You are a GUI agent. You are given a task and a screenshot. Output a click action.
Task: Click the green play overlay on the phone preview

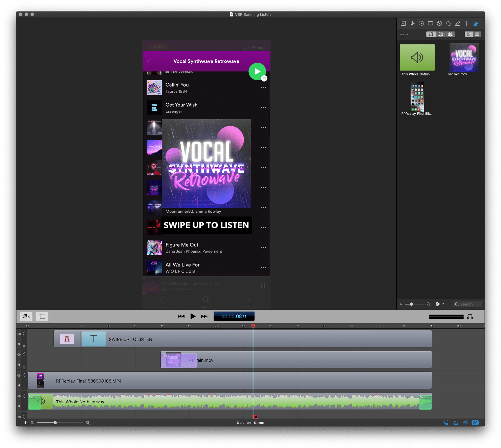257,71
